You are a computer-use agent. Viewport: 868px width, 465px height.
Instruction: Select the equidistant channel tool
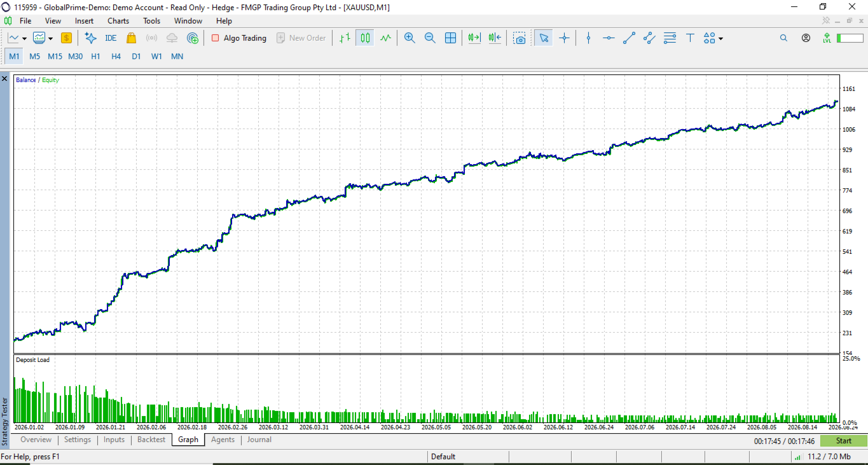(x=649, y=38)
